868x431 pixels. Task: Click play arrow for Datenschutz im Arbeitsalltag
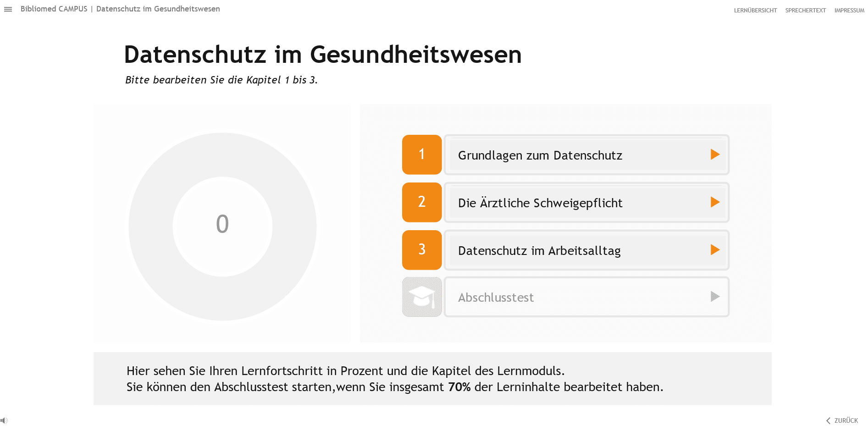(715, 250)
